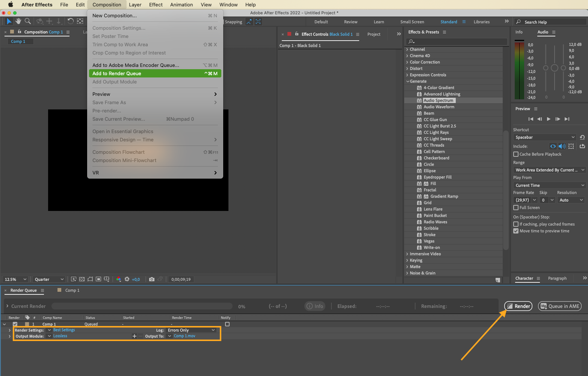Take snapshot with camera icon
The height and width of the screenshot is (376, 588).
coord(152,279)
